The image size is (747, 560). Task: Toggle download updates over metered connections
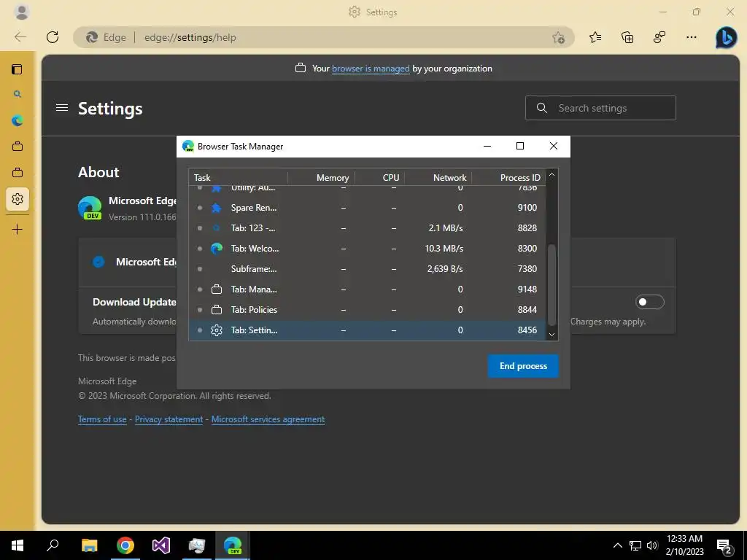[649, 302]
